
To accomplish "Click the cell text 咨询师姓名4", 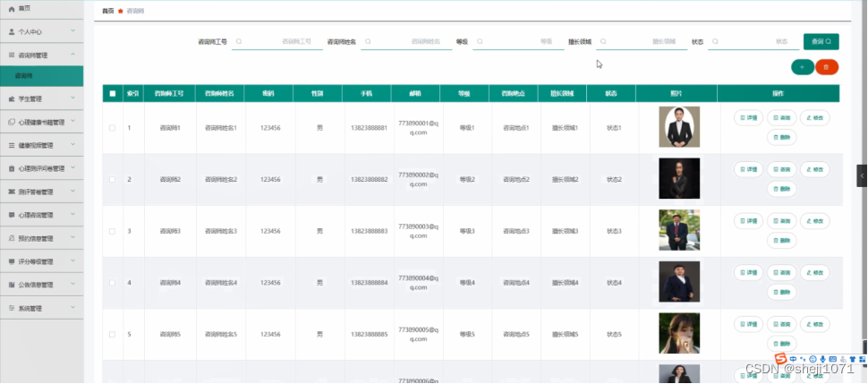I will (x=221, y=283).
